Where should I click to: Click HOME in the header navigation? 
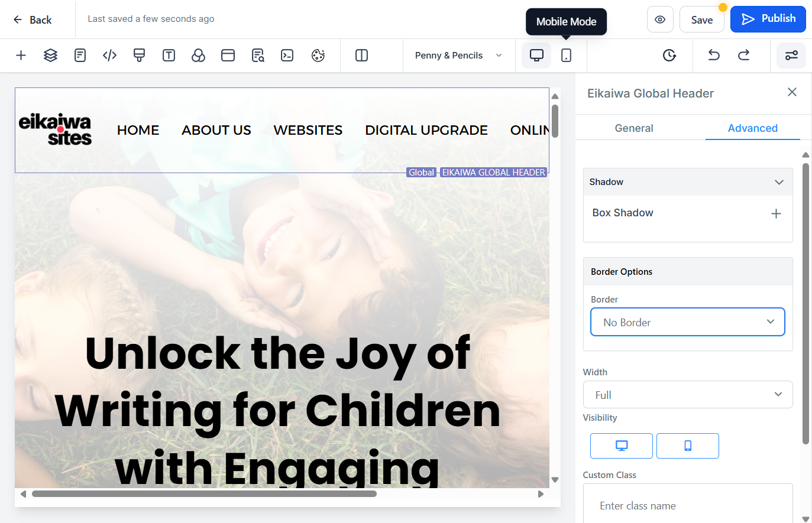tap(138, 130)
